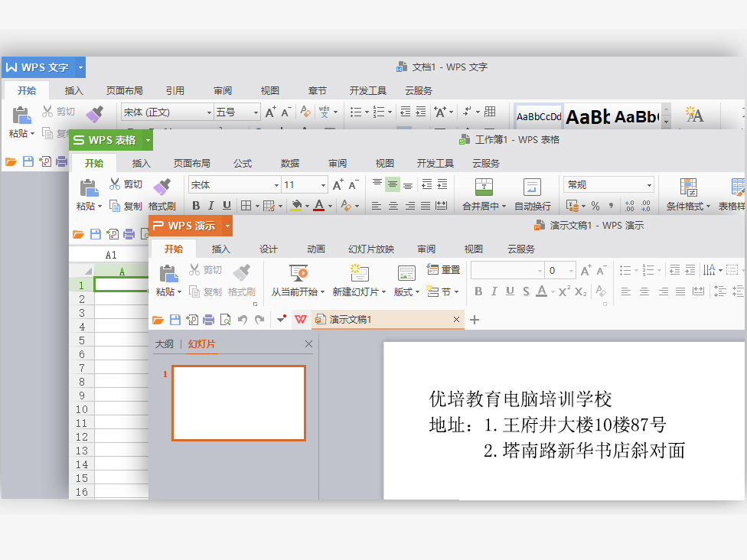This screenshot has width=747, height=560.
Task: Start slideshow with 从当前开始 icon
Action: pyautogui.click(x=298, y=273)
